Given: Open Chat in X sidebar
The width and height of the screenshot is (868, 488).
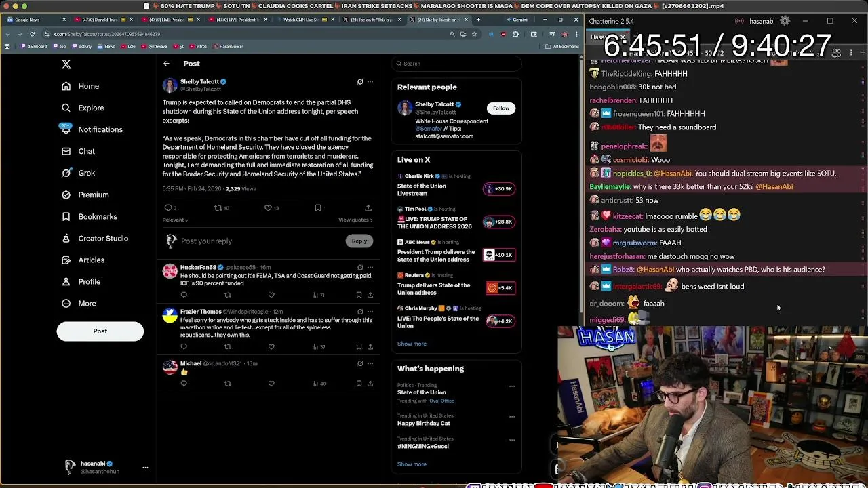Looking at the screenshot, I should point(79,151).
